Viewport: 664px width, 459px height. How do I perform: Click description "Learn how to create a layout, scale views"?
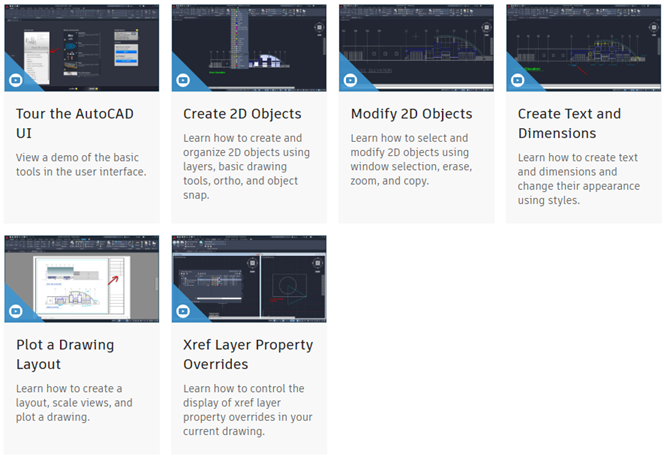pyautogui.click(x=74, y=403)
